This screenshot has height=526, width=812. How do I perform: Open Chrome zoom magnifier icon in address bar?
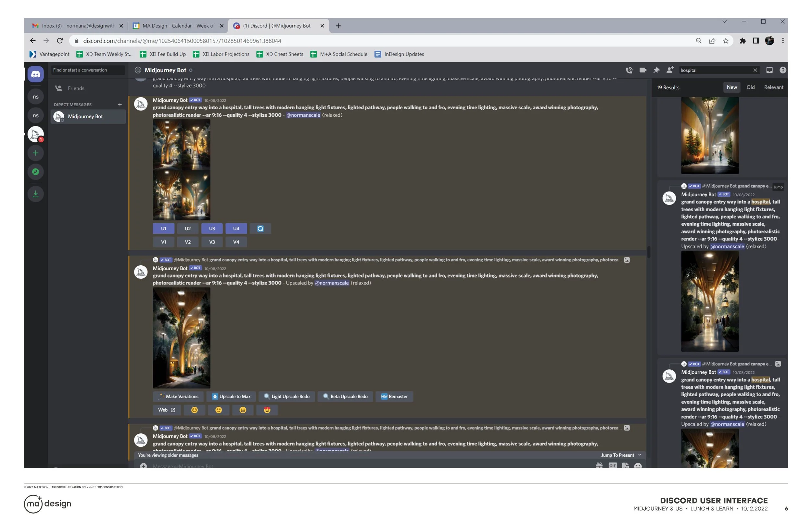point(699,41)
